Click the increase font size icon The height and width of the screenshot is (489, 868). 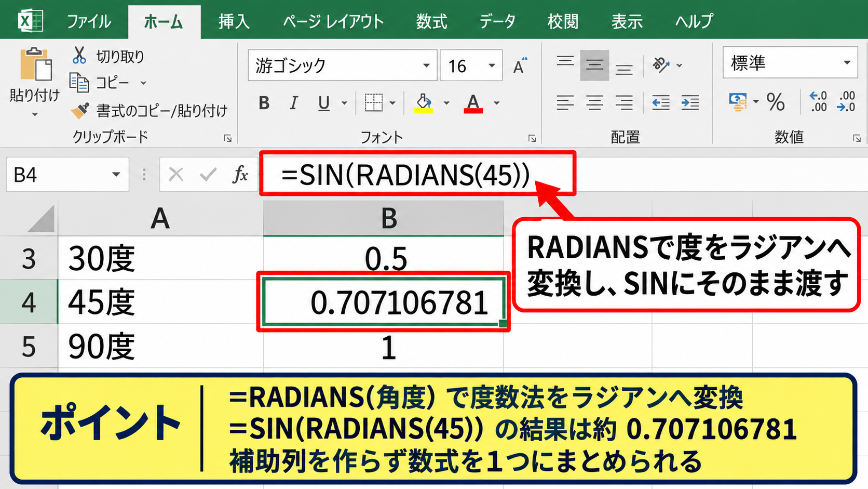click(520, 66)
